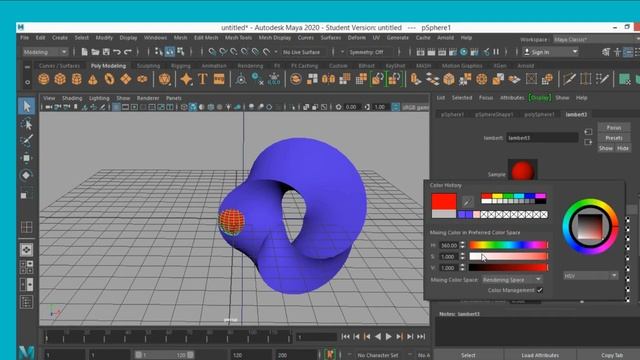
Task: Click the Copy Tab button
Action: 612,355
